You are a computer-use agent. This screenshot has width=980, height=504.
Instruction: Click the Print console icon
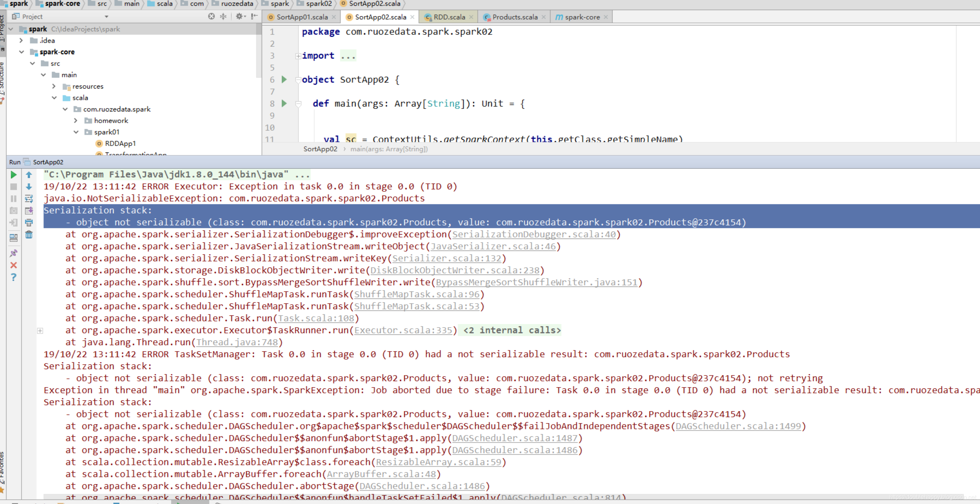click(x=29, y=222)
